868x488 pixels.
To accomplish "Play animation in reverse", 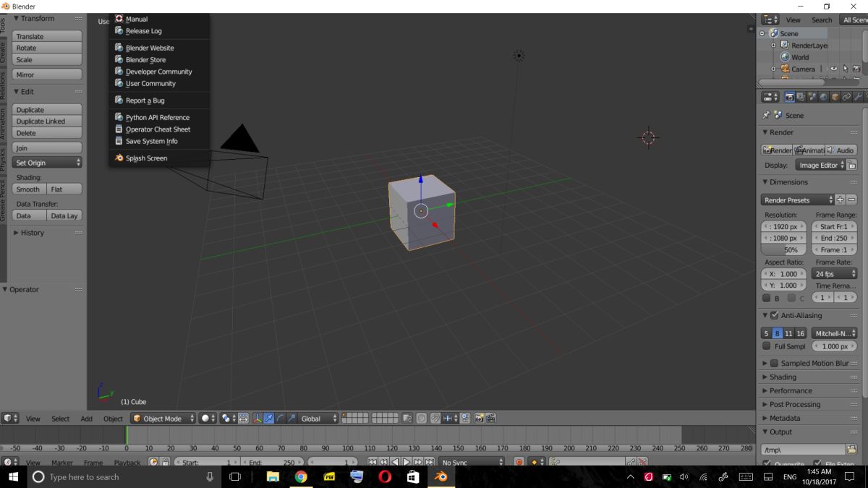I will click(x=395, y=462).
